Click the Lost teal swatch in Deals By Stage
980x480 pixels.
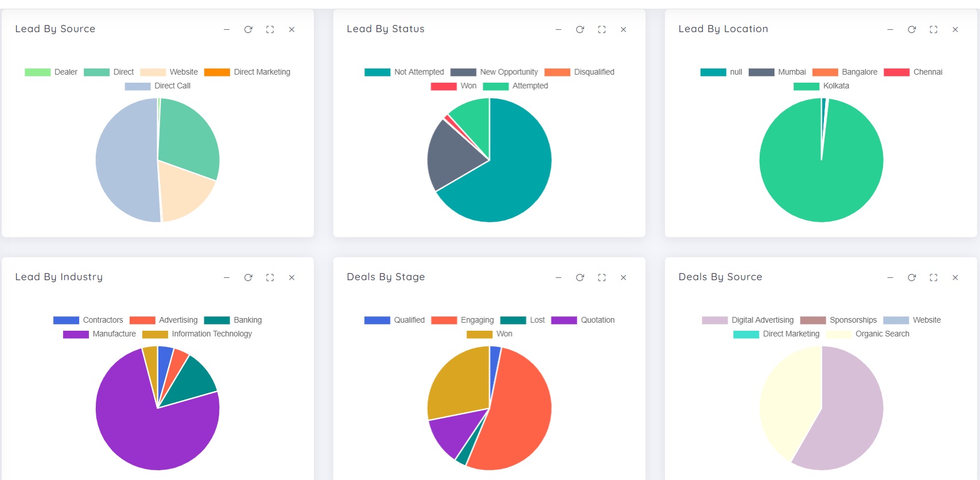pos(513,320)
